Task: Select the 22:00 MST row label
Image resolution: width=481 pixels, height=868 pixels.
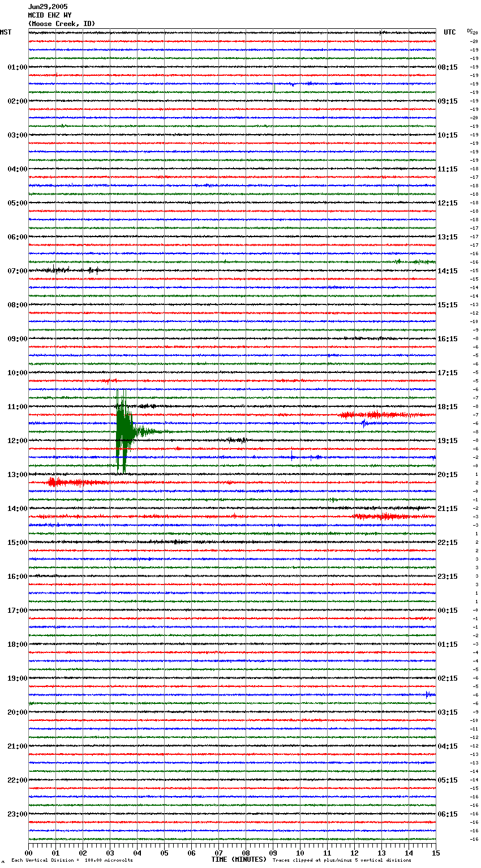Action: click(18, 780)
